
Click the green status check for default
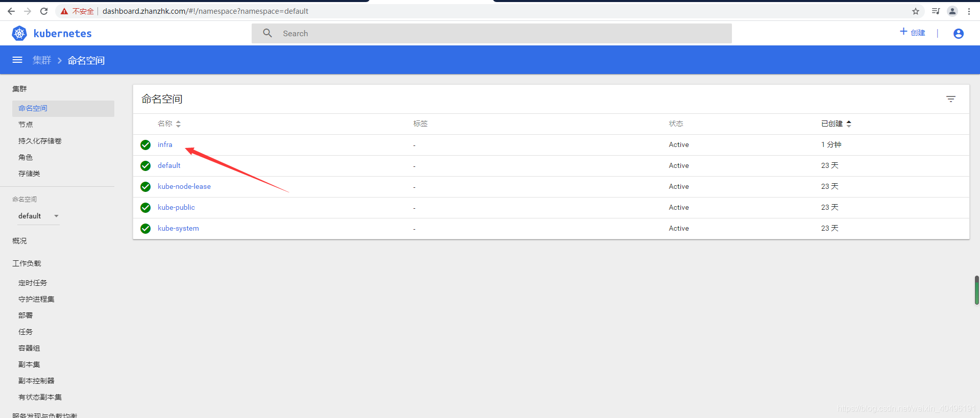coord(145,166)
